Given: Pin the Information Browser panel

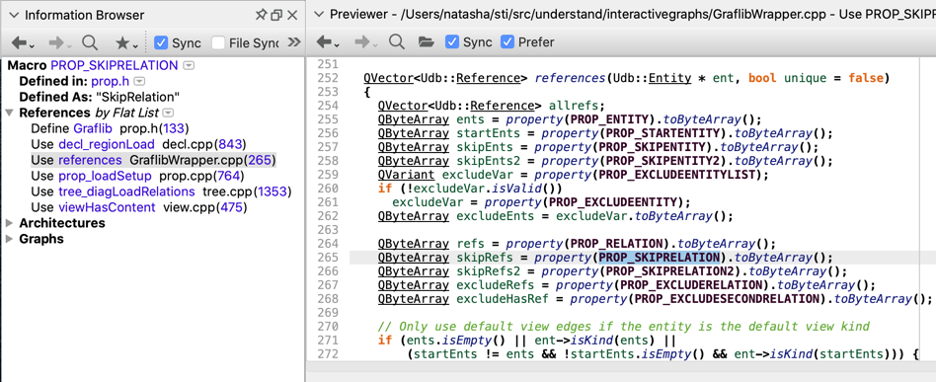Looking at the screenshot, I should (260, 15).
